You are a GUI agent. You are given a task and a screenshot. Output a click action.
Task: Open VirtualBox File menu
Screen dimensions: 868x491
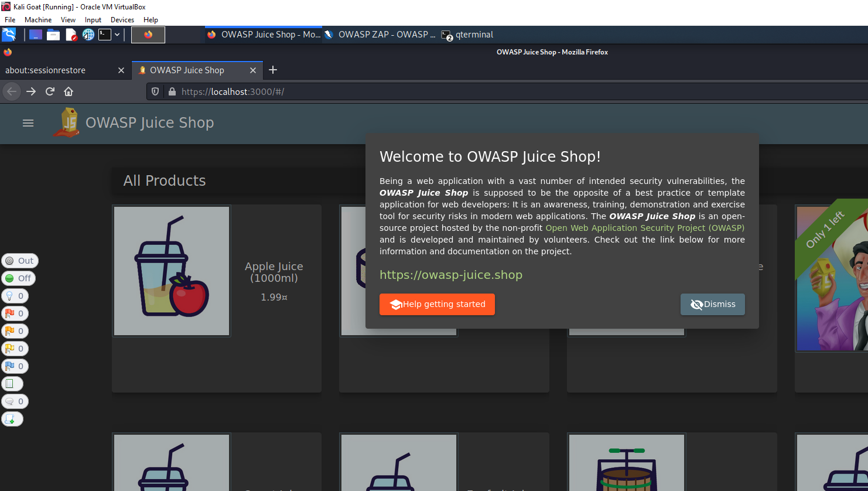pyautogui.click(x=10, y=19)
